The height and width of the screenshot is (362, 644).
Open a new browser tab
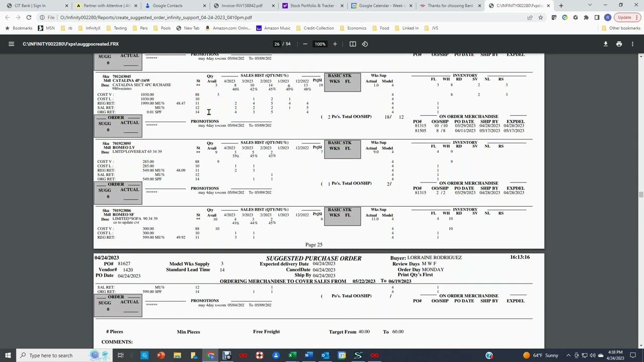[x=561, y=6]
